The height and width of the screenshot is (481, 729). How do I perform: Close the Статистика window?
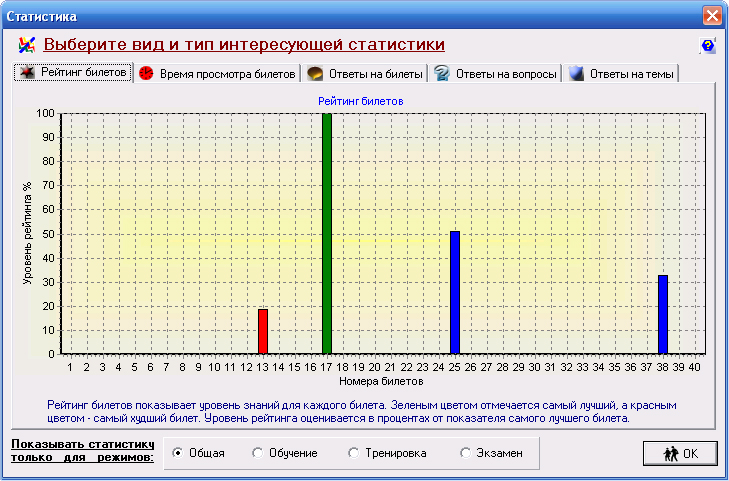coord(711,16)
